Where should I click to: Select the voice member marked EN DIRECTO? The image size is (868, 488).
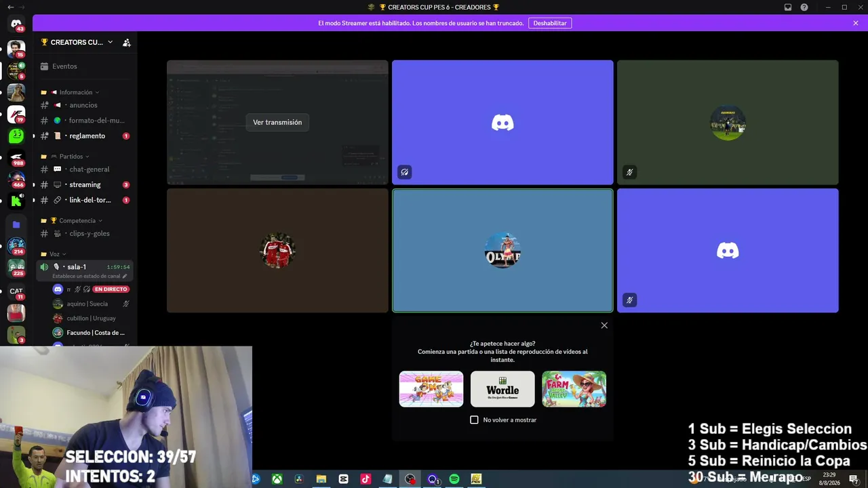pyautogui.click(x=92, y=289)
